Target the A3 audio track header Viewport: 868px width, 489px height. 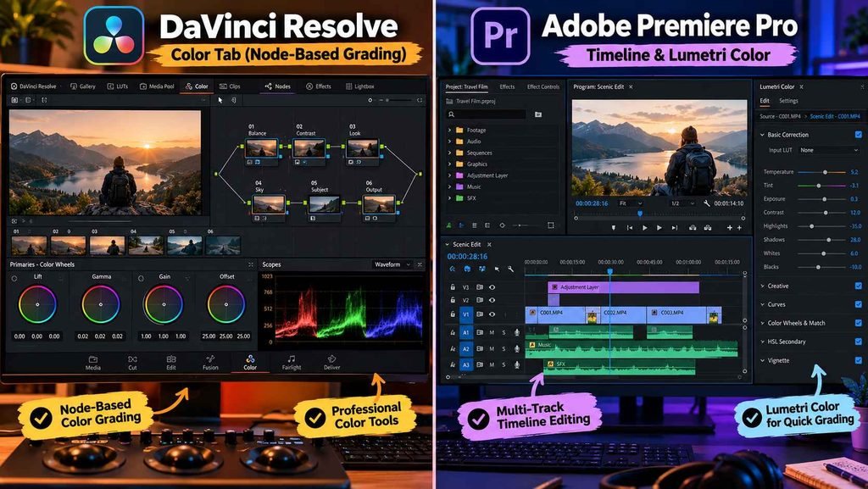click(x=465, y=365)
